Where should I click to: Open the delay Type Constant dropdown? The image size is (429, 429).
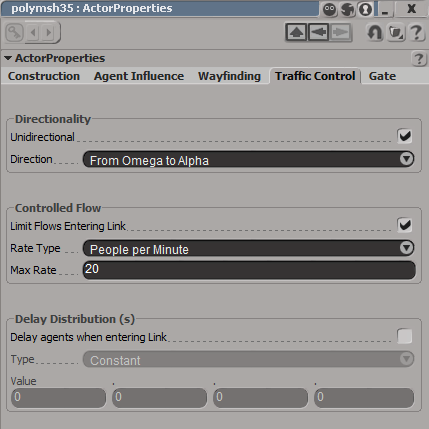248,359
